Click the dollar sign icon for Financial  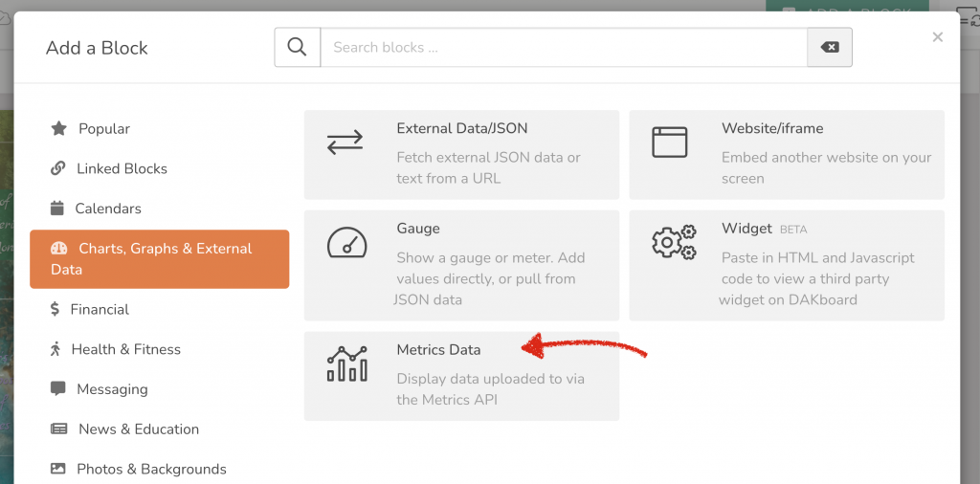coord(55,309)
